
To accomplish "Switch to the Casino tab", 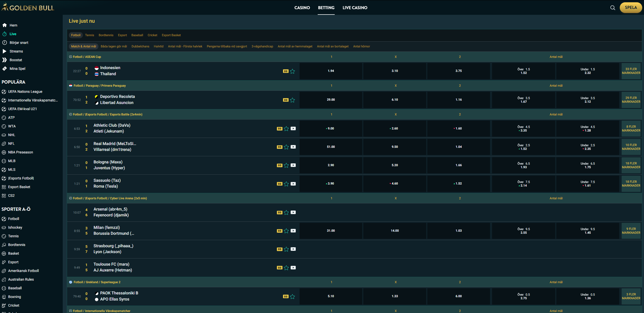I will point(302,8).
